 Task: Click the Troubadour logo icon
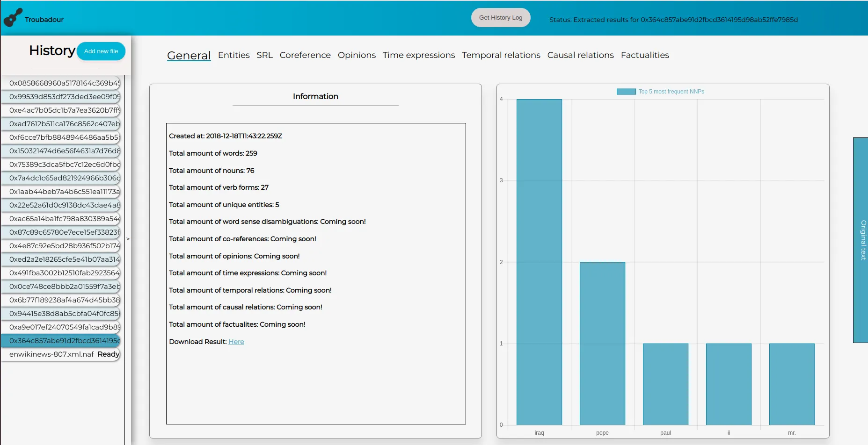(13, 18)
